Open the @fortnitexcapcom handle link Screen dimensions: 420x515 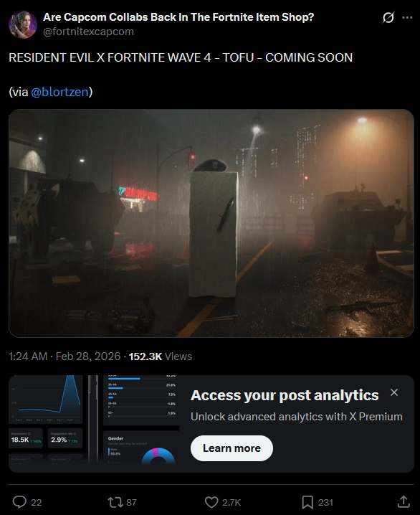click(88, 32)
